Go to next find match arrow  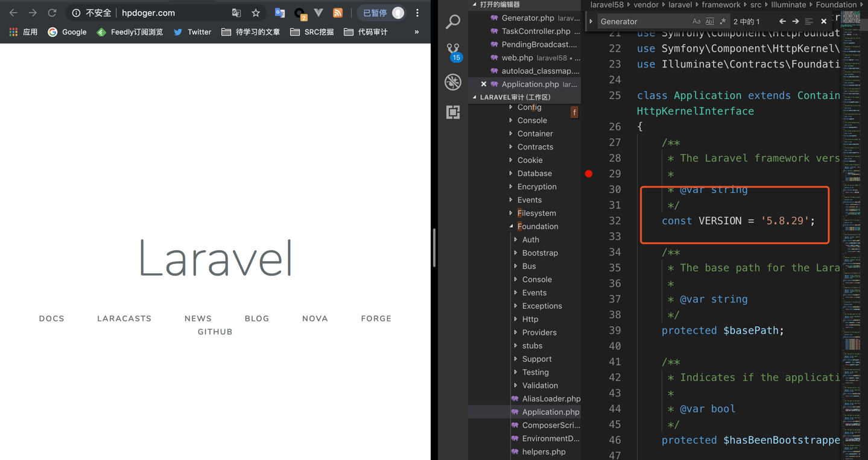[x=796, y=22]
